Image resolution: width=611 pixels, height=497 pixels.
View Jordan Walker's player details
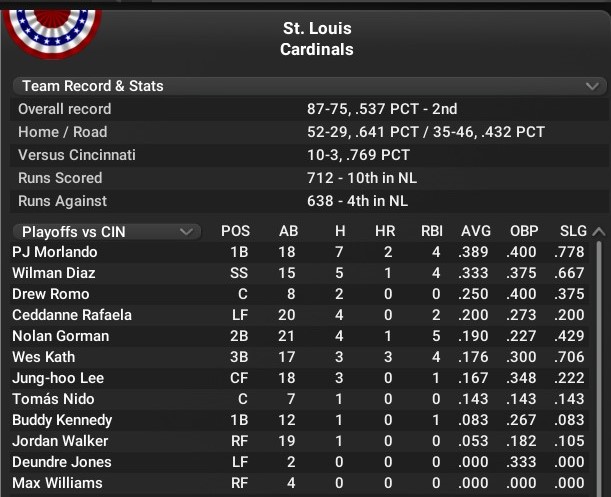(60, 441)
